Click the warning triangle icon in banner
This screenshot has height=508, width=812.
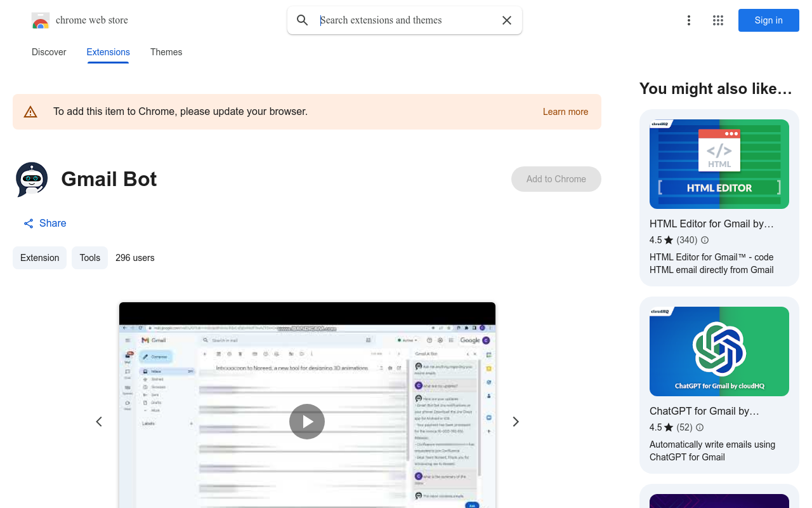point(30,112)
